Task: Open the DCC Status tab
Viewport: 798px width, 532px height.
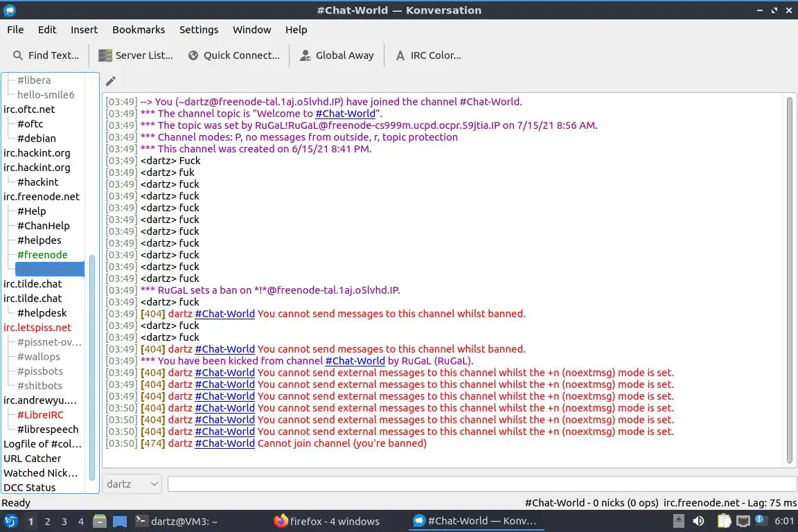Action: click(30, 488)
